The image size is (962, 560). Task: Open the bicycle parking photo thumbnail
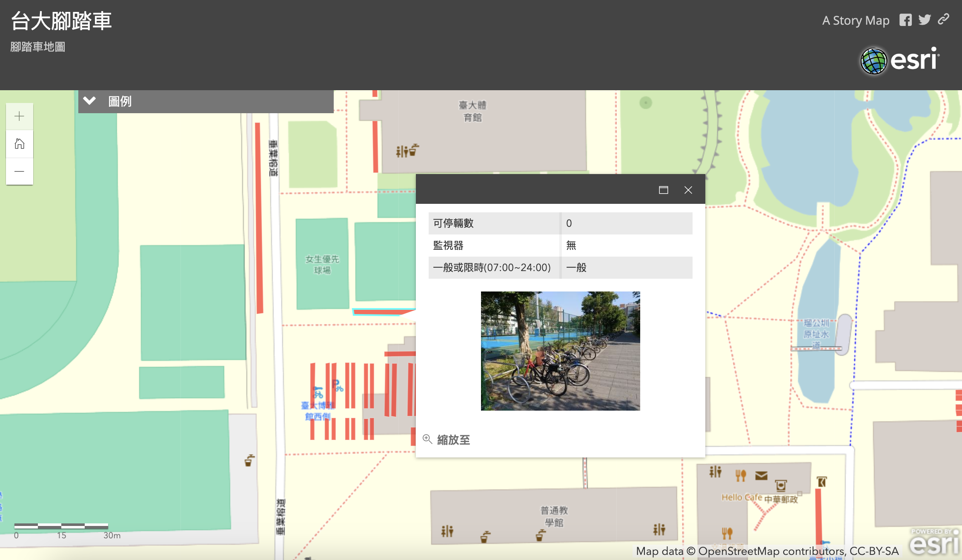[560, 351]
